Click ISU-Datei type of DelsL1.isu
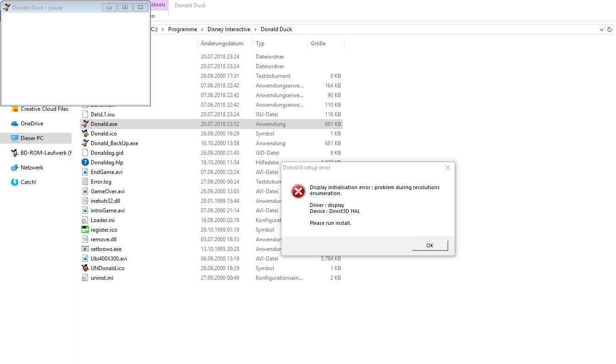 267,114
